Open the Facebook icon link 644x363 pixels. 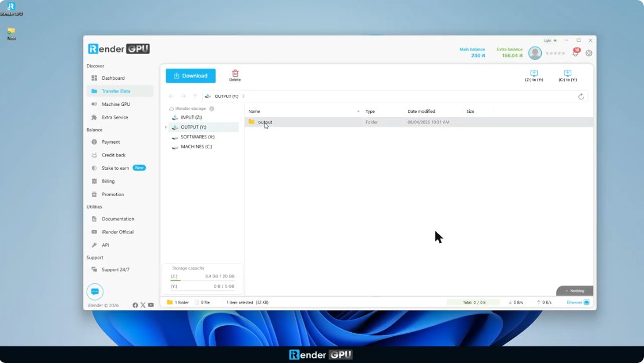pos(135,305)
